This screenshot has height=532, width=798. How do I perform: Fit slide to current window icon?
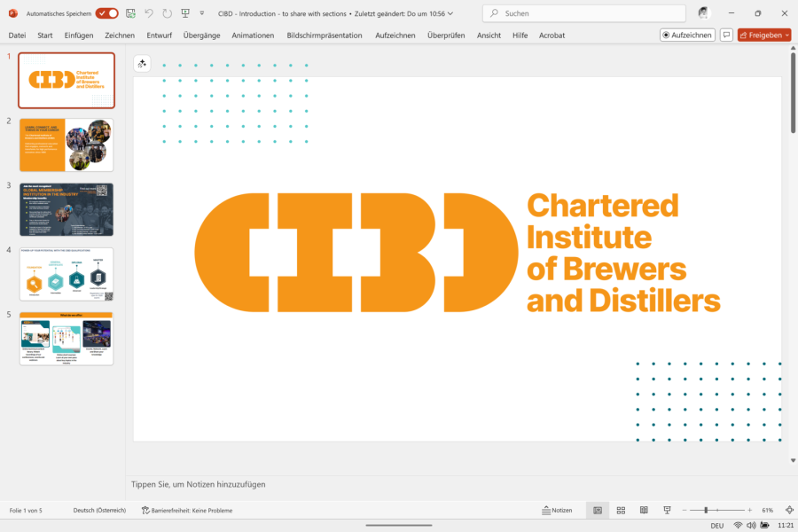[788, 511]
